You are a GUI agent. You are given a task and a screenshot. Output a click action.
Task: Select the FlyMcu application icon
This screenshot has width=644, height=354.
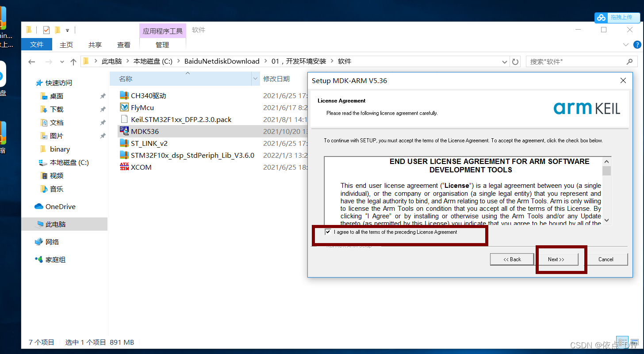tap(124, 107)
